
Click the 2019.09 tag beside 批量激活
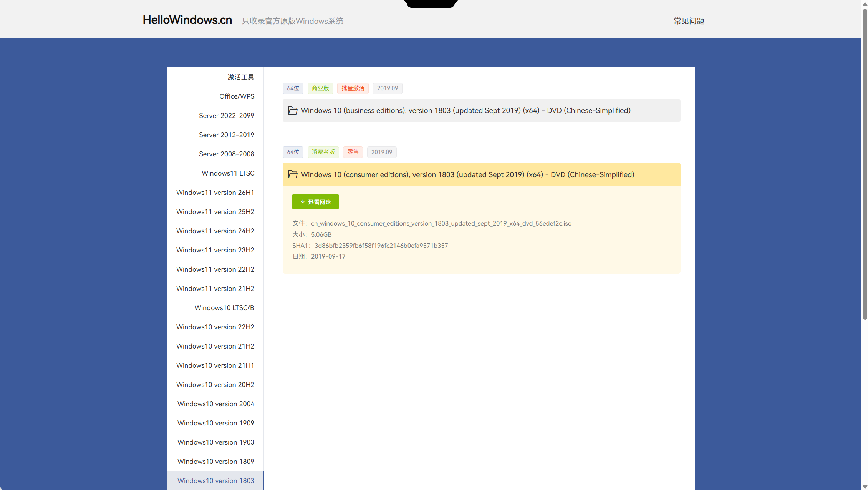388,88
